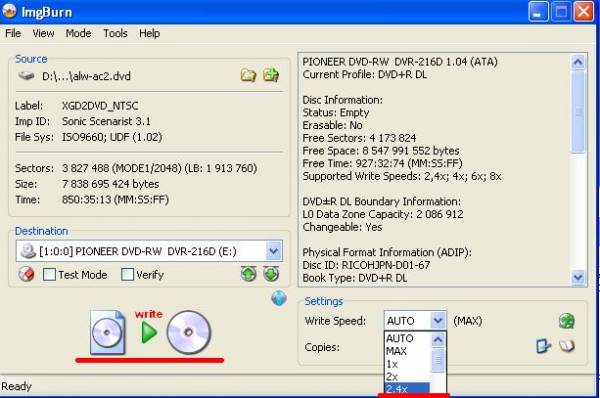Click the green-arrow folder icon beside source path
The image size is (600, 398).
(x=271, y=75)
